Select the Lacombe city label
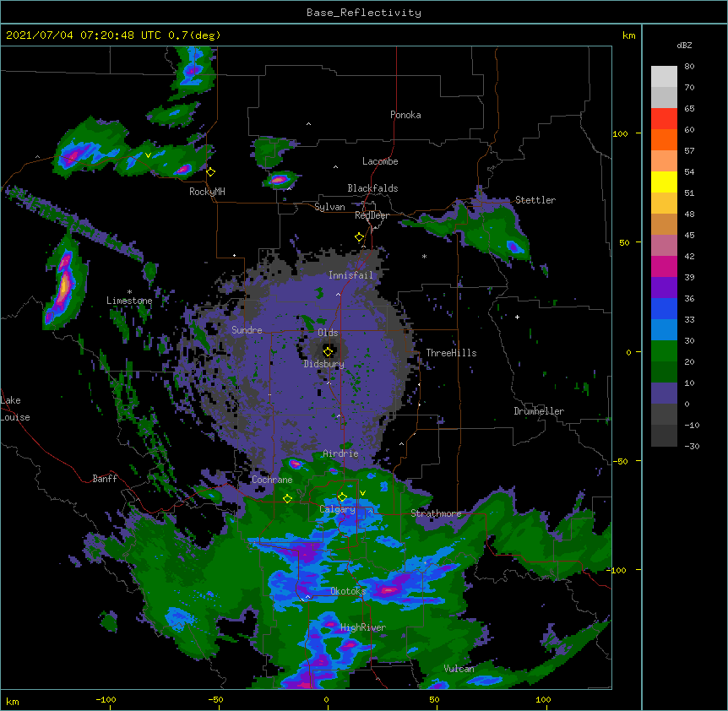 click(380, 161)
